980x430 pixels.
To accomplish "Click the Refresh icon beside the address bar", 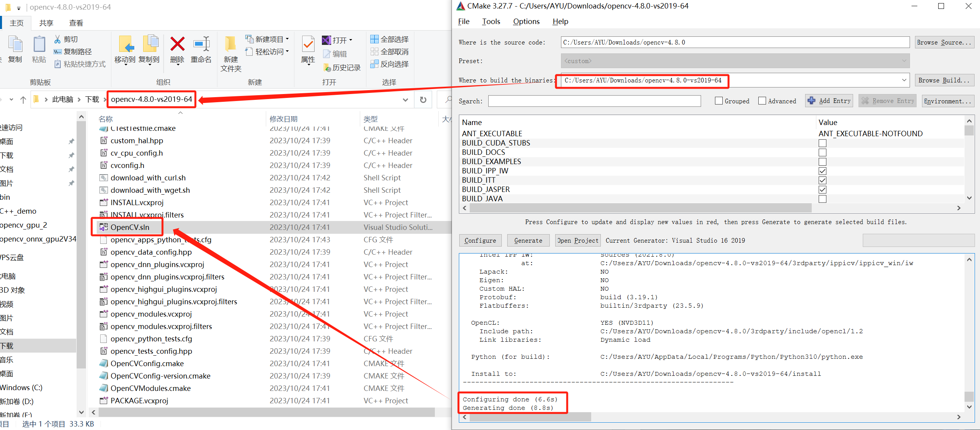I will 423,100.
